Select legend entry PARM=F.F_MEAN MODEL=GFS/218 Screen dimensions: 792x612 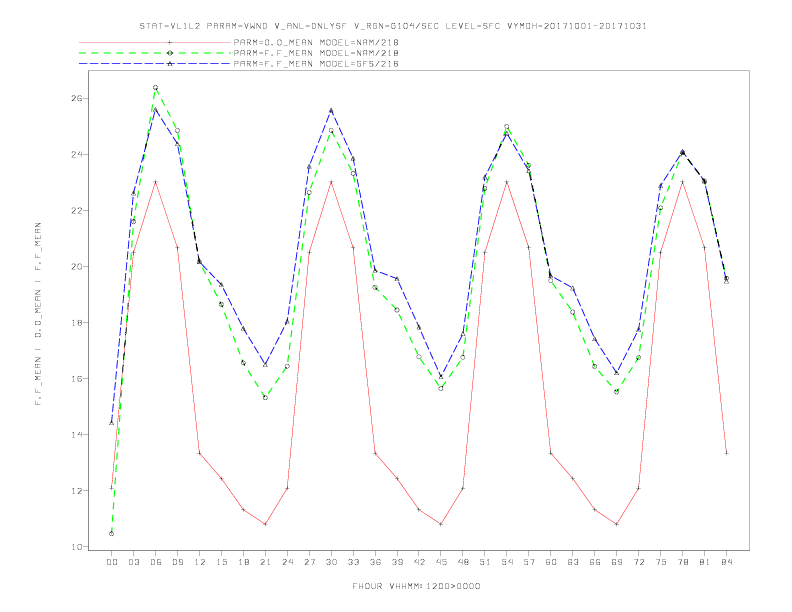[x=316, y=64]
